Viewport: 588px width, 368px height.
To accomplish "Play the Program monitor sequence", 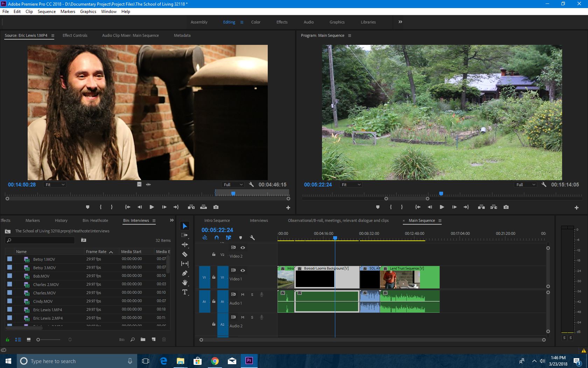I will pos(442,207).
